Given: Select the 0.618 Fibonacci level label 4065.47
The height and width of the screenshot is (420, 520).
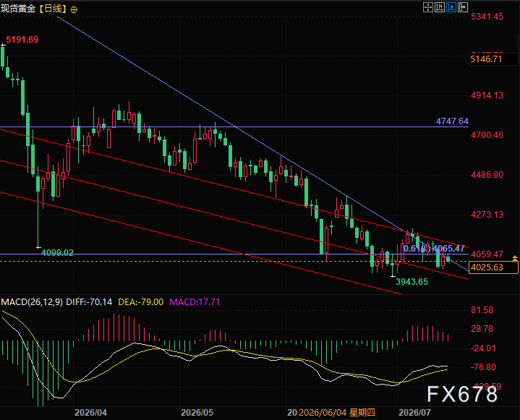Looking at the screenshot, I should point(434,249).
